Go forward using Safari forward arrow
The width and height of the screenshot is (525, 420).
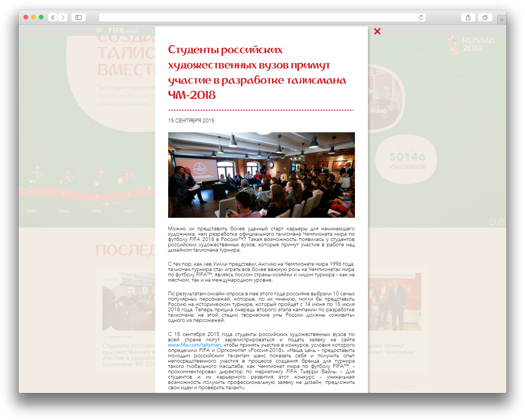pos(63,17)
